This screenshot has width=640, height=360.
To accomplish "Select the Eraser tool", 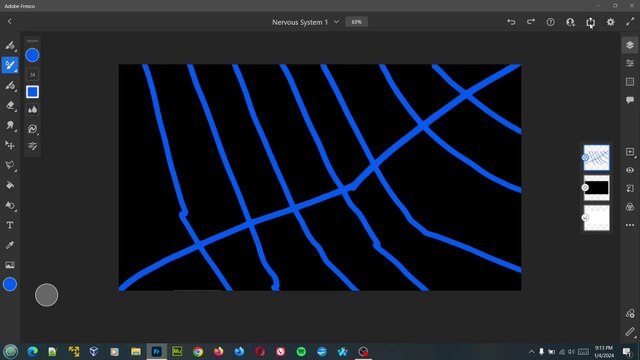I will point(10,105).
